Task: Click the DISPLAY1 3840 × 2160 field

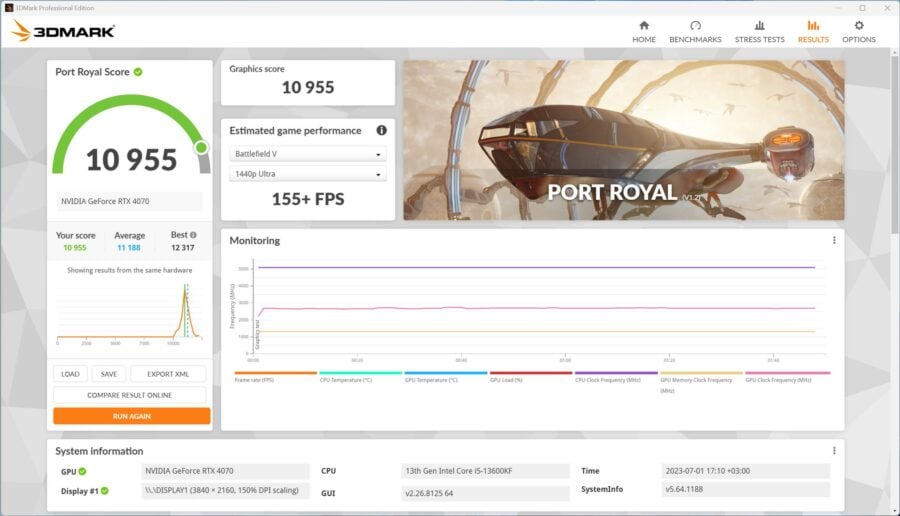Action: (x=225, y=491)
